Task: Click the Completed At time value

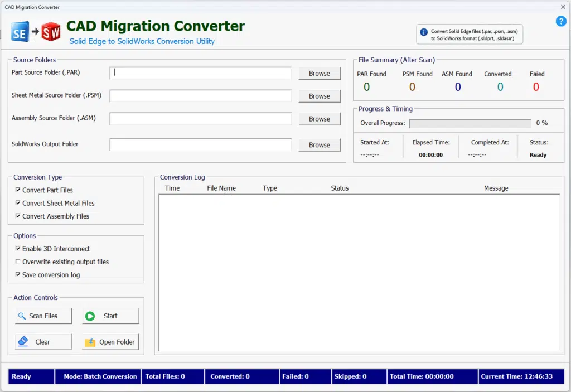Action: (477, 155)
